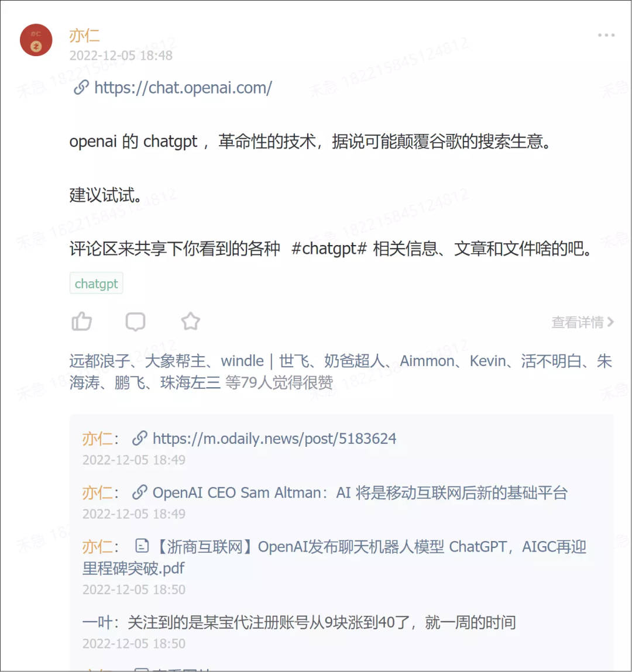Open liker Kevin's profile
Image resolution: width=632 pixels, height=672 pixels.
(487, 361)
